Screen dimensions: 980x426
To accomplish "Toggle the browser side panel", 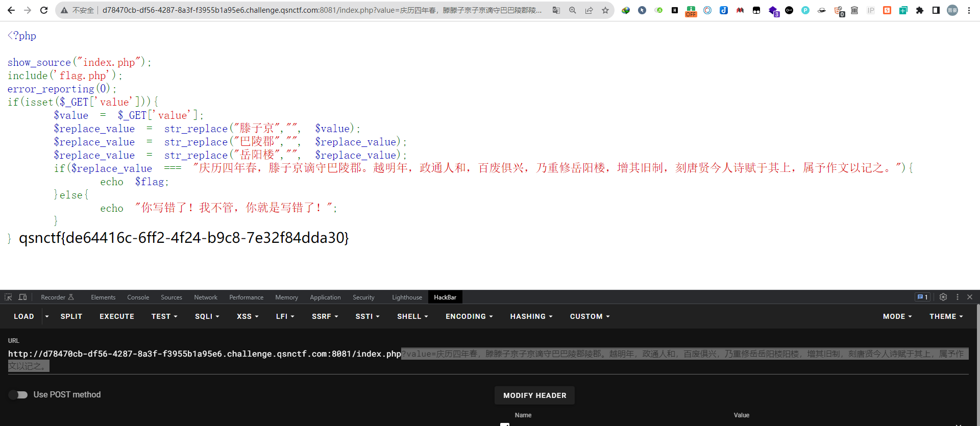I will (936, 10).
